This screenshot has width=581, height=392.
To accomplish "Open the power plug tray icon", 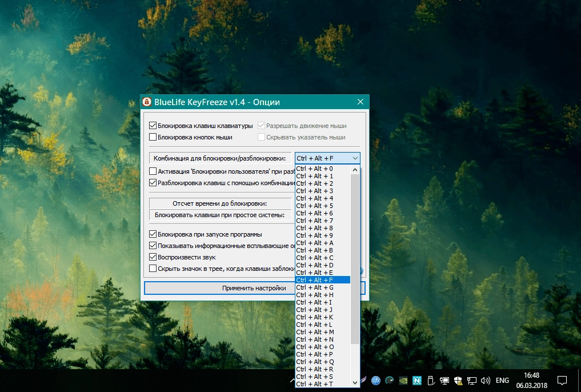I will coord(444,380).
